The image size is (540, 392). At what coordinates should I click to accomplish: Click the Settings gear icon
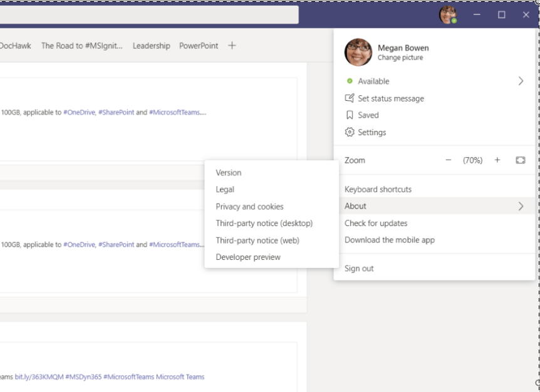(x=350, y=132)
